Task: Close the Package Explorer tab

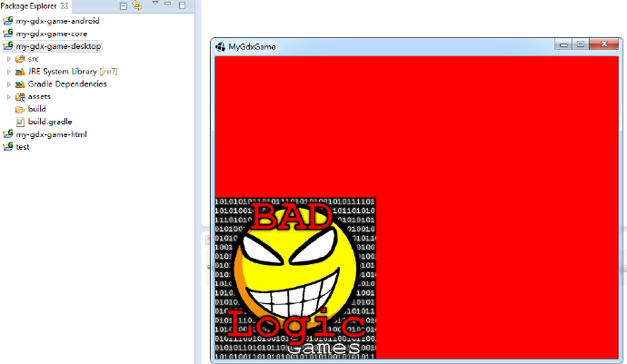Action: tap(65, 6)
